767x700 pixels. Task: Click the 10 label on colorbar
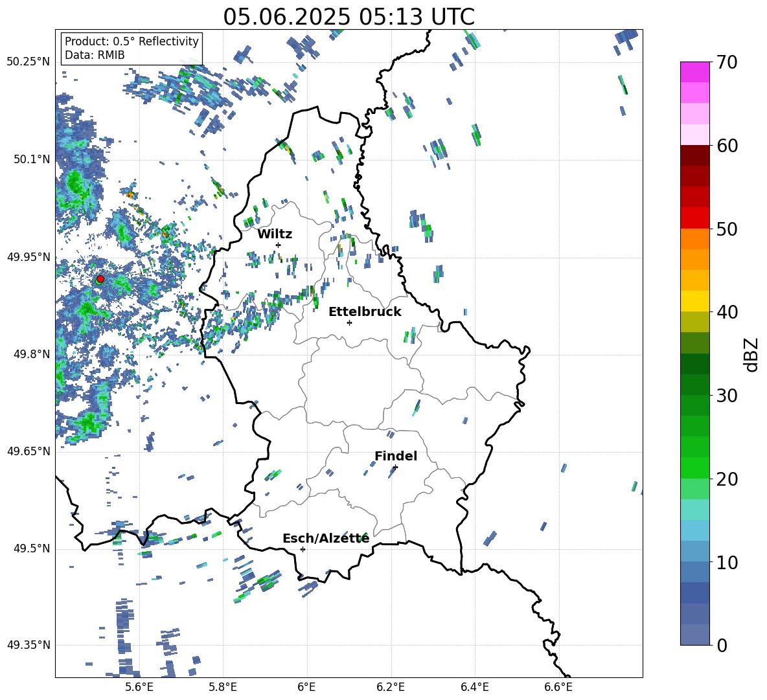coord(727,562)
